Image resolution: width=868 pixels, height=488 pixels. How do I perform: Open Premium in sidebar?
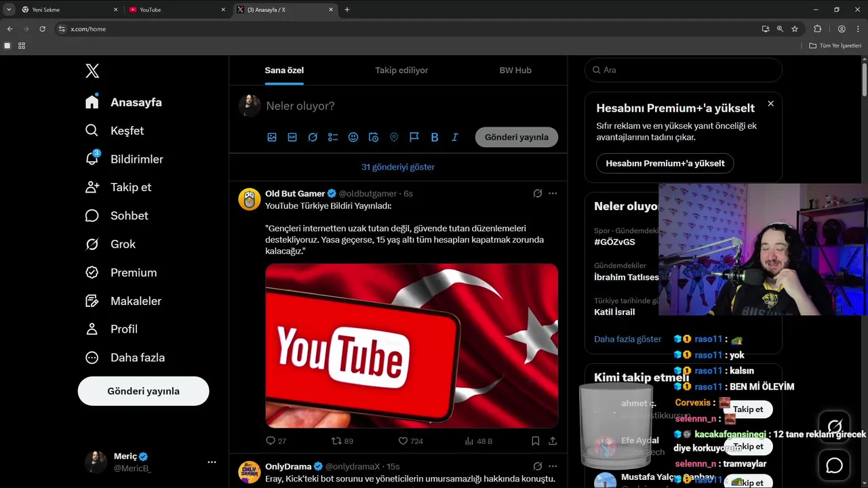pyautogui.click(x=121, y=272)
